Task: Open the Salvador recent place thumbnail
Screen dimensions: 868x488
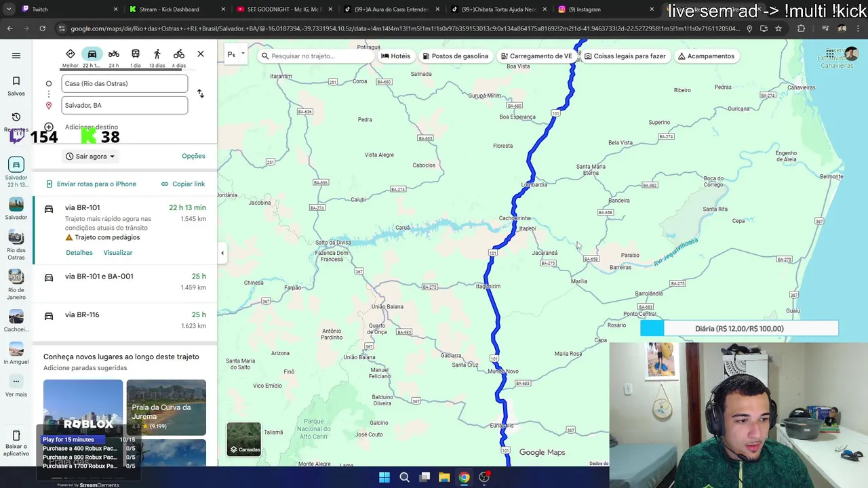Action: (x=16, y=209)
